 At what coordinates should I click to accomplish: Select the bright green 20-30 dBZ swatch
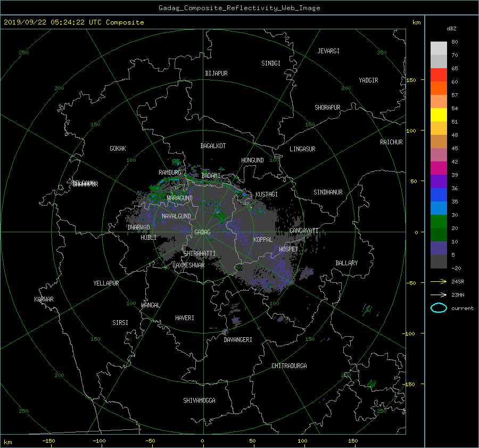point(439,222)
